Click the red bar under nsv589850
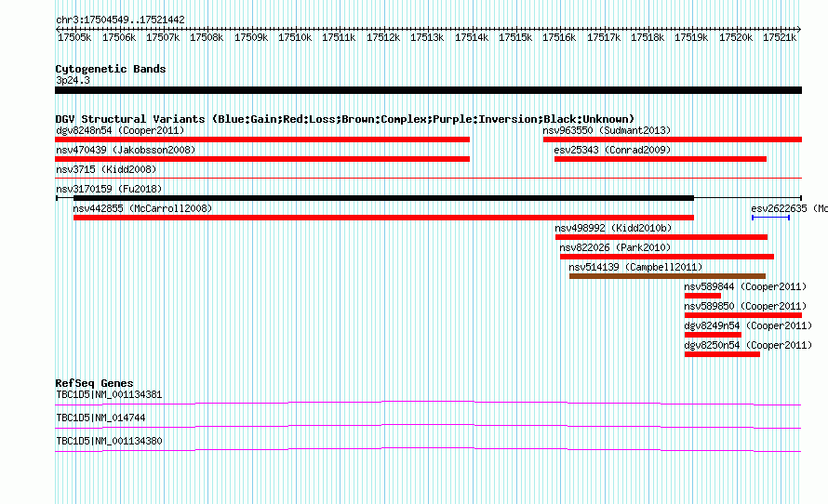This screenshot has height=504, width=828. (x=743, y=315)
